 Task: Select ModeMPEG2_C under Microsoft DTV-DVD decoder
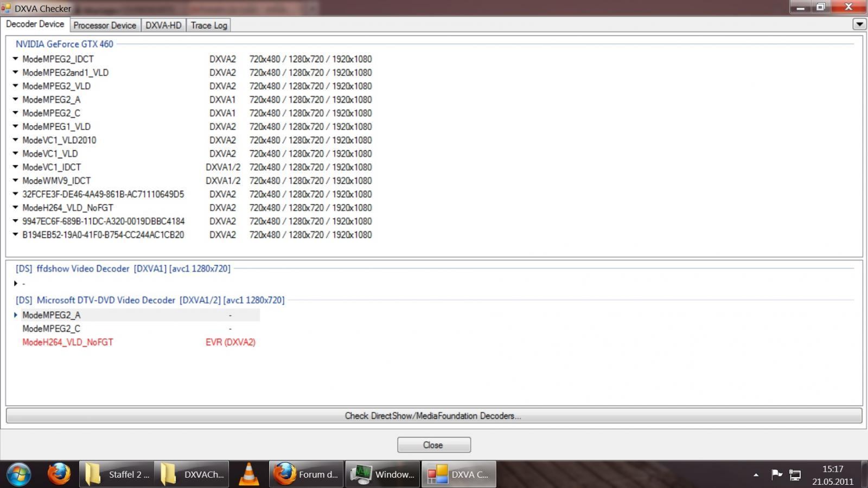[51, 329]
